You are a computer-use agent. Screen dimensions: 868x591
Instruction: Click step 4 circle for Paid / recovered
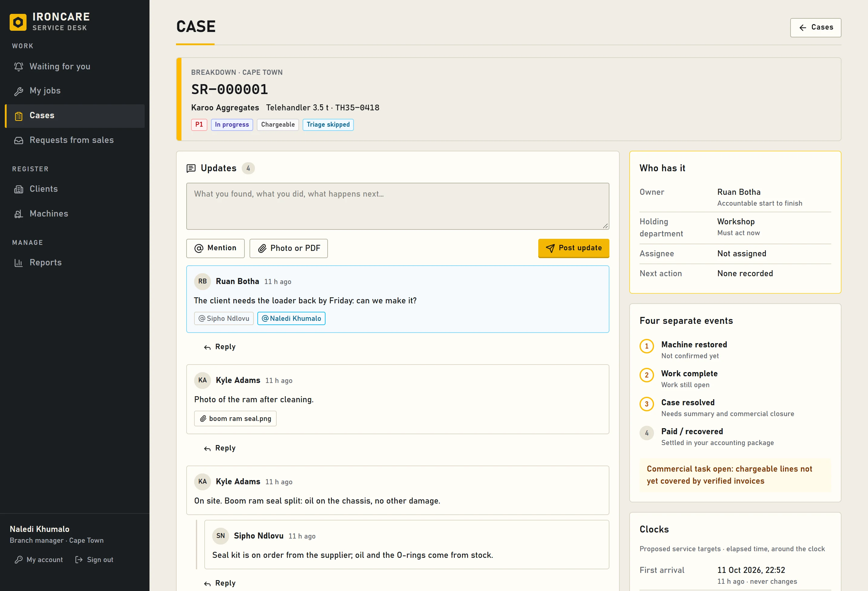point(646,433)
